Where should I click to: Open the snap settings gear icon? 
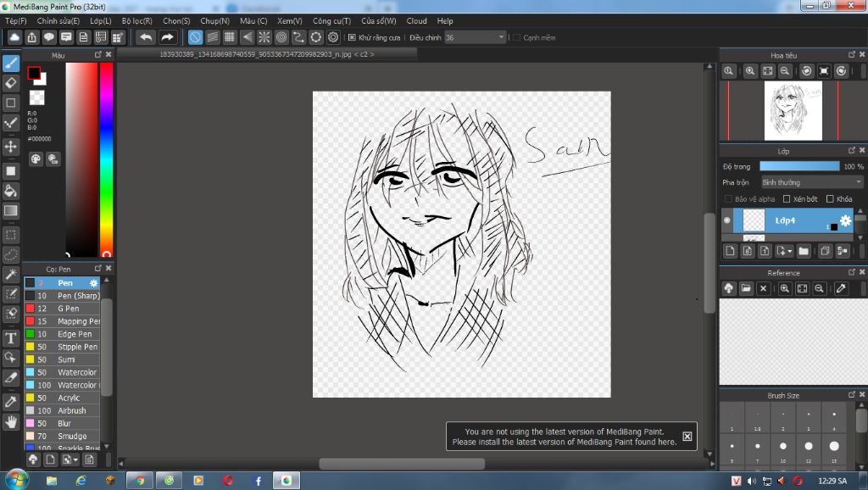coord(332,37)
